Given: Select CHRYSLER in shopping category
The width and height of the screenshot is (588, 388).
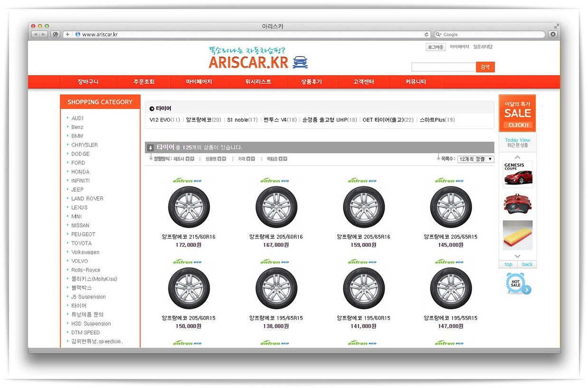Looking at the screenshot, I should click(85, 145).
